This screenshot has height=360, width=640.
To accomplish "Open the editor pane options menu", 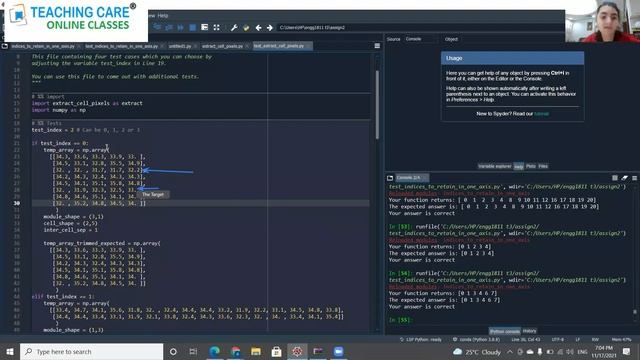I will pos(377,46).
